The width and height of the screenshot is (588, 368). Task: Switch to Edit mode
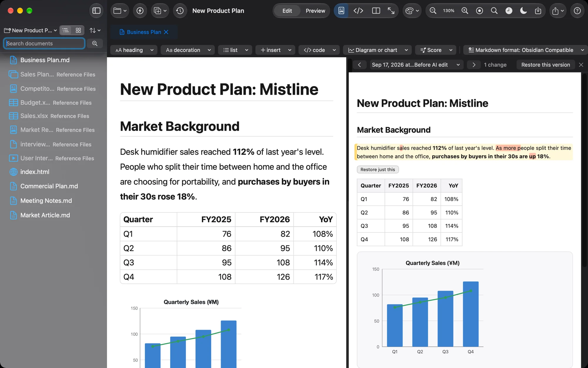[287, 11]
